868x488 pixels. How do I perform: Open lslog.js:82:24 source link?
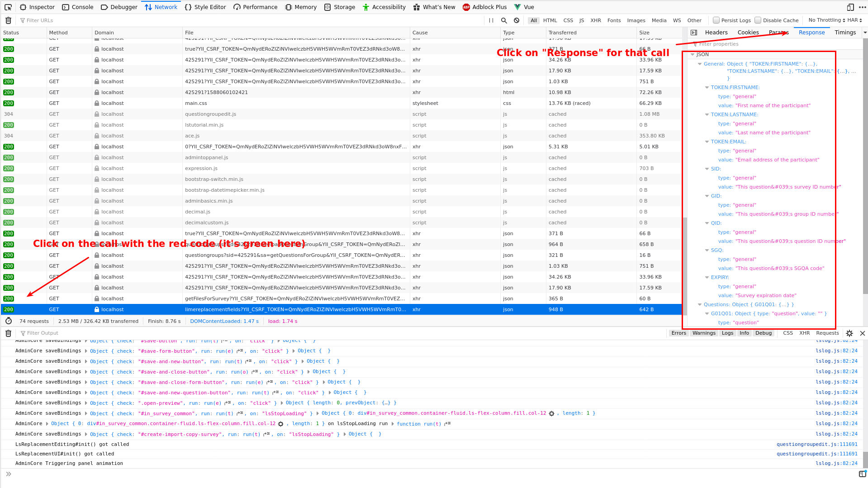click(x=836, y=351)
